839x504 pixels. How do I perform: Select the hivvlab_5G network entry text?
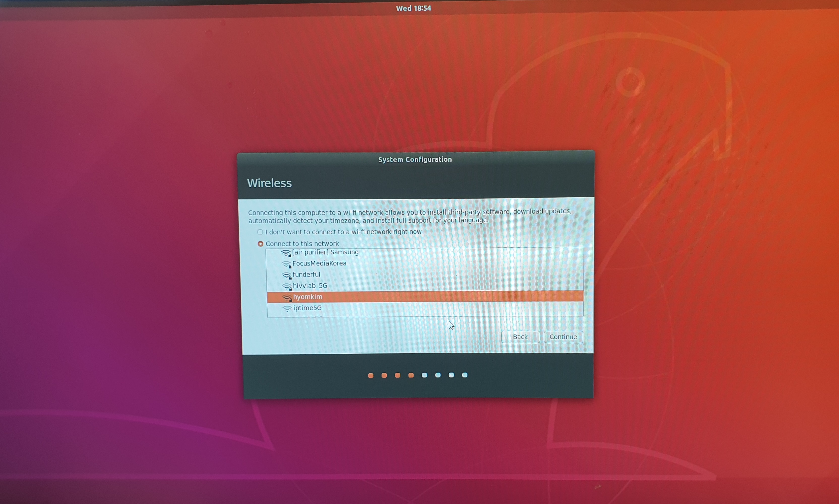(x=310, y=286)
